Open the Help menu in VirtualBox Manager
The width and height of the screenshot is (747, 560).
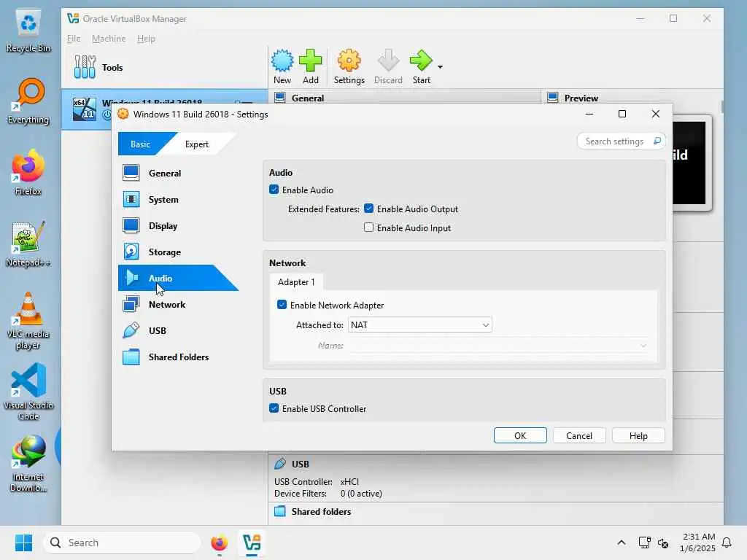146,39
